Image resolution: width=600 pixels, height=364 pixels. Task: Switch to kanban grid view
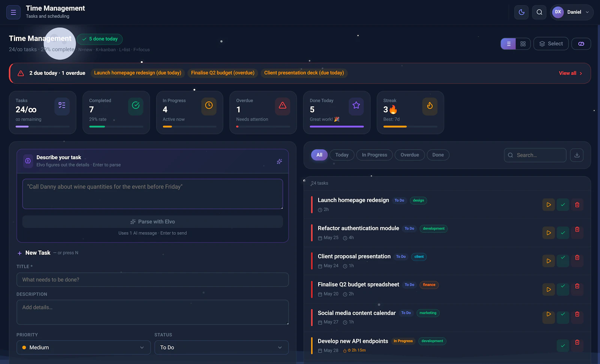(x=523, y=44)
